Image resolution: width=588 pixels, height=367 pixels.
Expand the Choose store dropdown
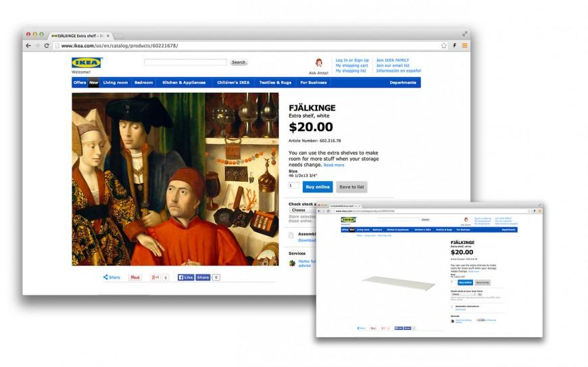tap(302, 210)
